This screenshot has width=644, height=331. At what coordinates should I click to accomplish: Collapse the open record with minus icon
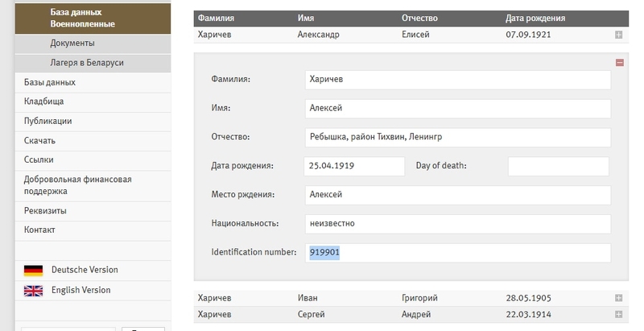click(619, 63)
